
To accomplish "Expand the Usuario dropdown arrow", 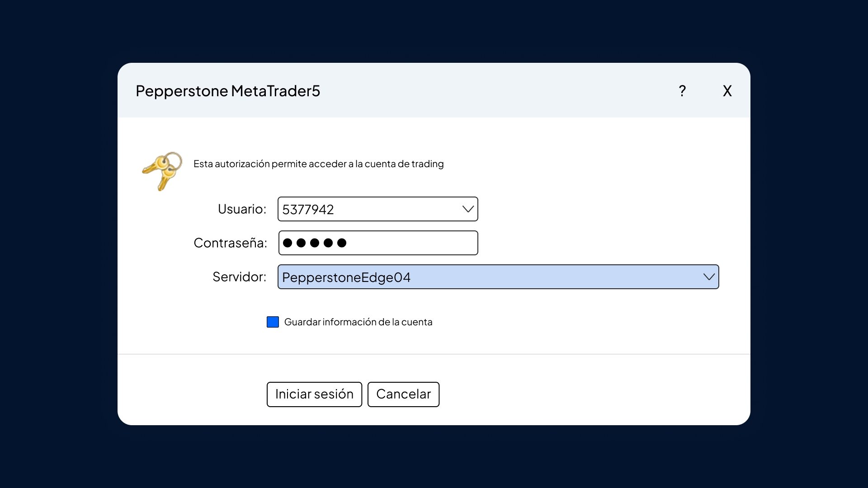I will click(x=468, y=209).
